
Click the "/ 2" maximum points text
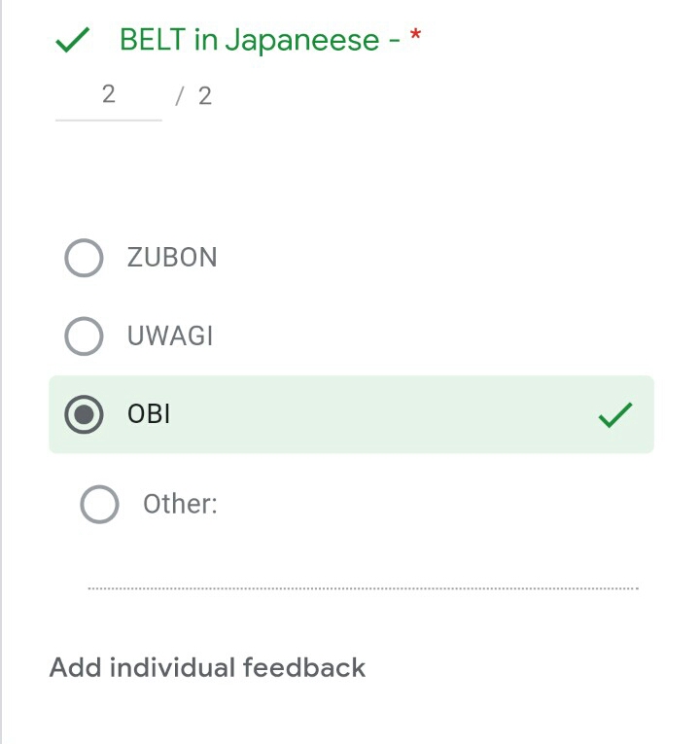[x=194, y=96]
